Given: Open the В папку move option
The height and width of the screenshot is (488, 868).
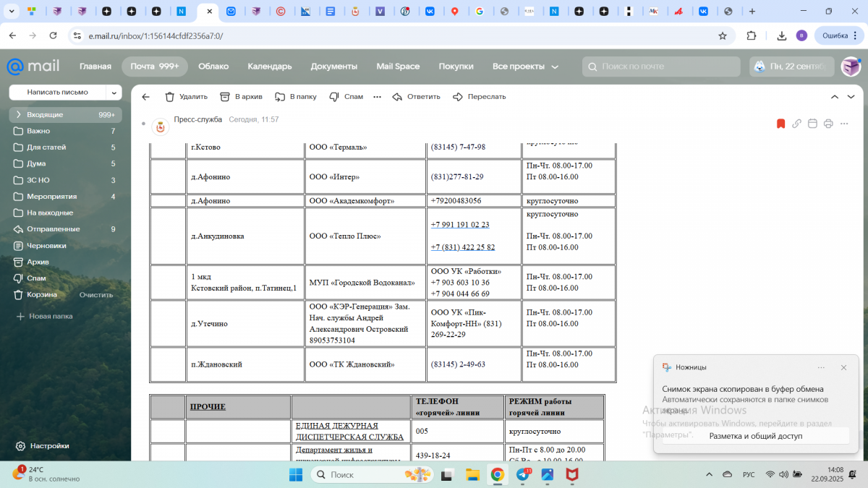Looking at the screenshot, I should pos(295,97).
